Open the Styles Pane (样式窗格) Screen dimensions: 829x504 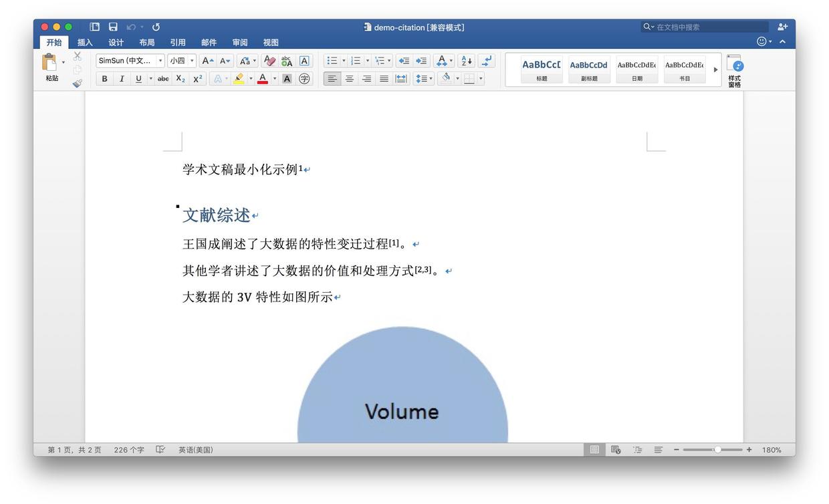point(735,71)
